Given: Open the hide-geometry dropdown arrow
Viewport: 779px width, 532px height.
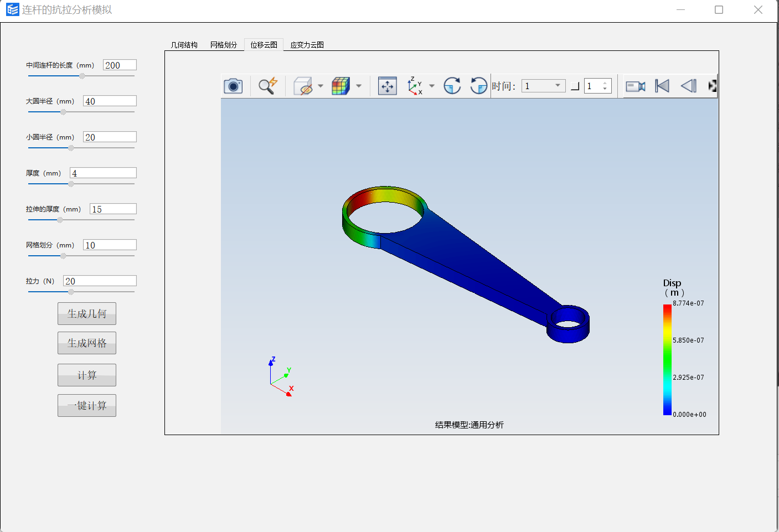Looking at the screenshot, I should 321,86.
